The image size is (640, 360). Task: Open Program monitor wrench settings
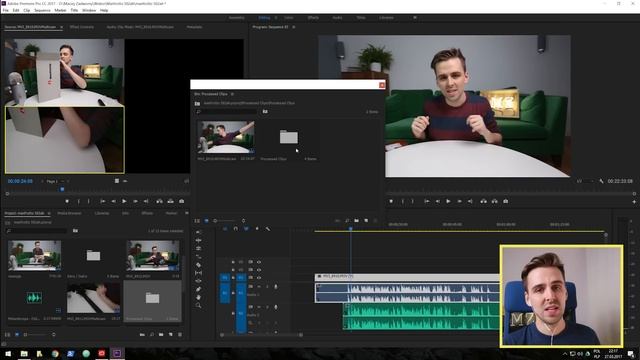[x=601, y=181]
